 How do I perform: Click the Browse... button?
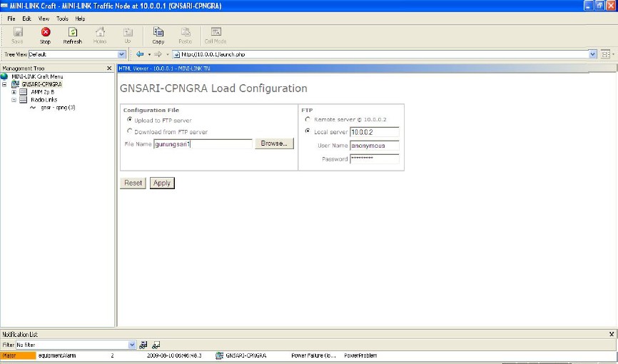coord(274,143)
